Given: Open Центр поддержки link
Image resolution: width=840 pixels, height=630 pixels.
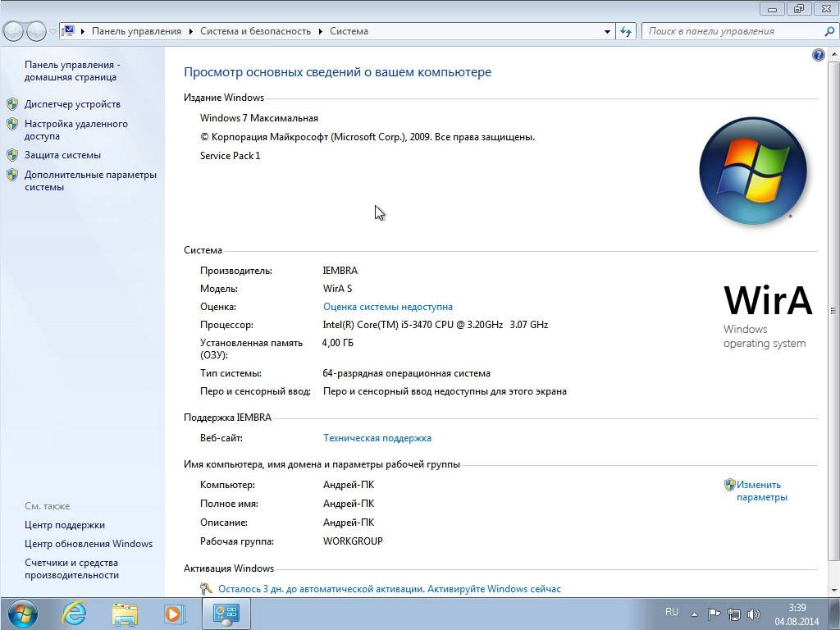Looking at the screenshot, I should click(x=65, y=525).
